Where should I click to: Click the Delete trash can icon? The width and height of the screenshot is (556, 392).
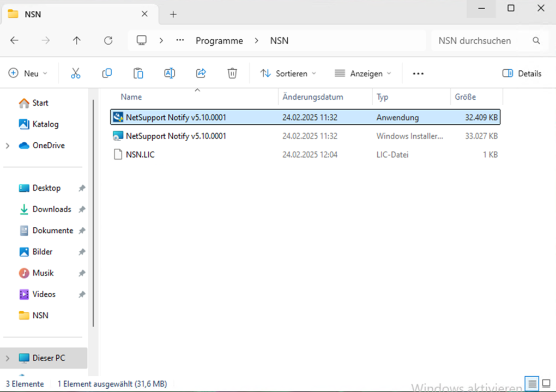[232, 73]
